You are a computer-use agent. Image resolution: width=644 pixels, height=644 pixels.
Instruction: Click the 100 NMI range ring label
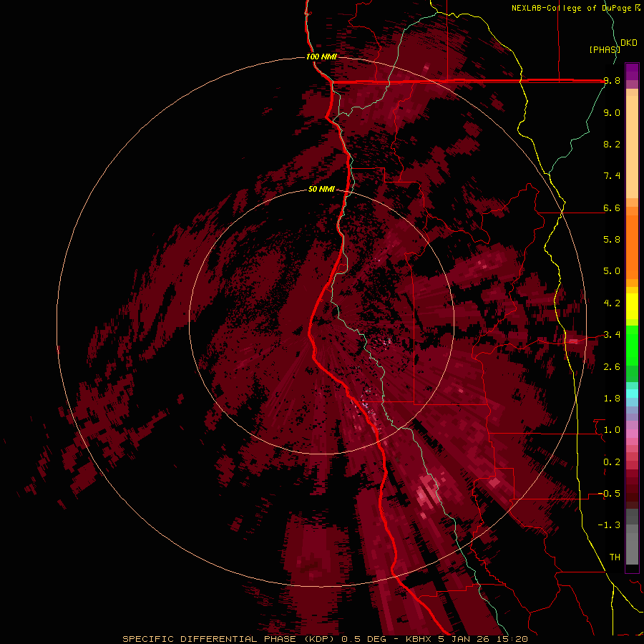[321, 57]
